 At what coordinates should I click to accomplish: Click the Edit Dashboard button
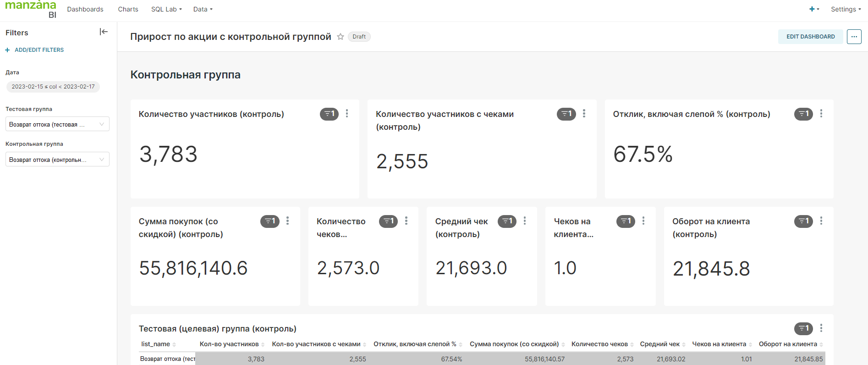click(x=810, y=37)
